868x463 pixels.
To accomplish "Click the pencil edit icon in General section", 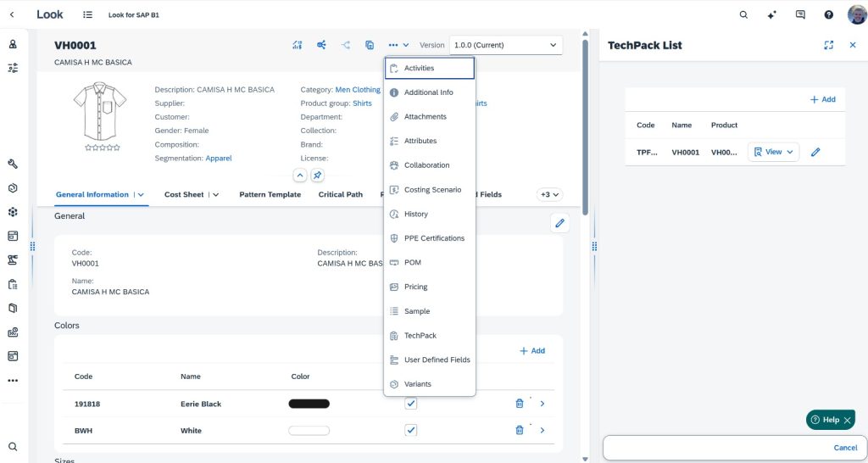I will coord(559,223).
